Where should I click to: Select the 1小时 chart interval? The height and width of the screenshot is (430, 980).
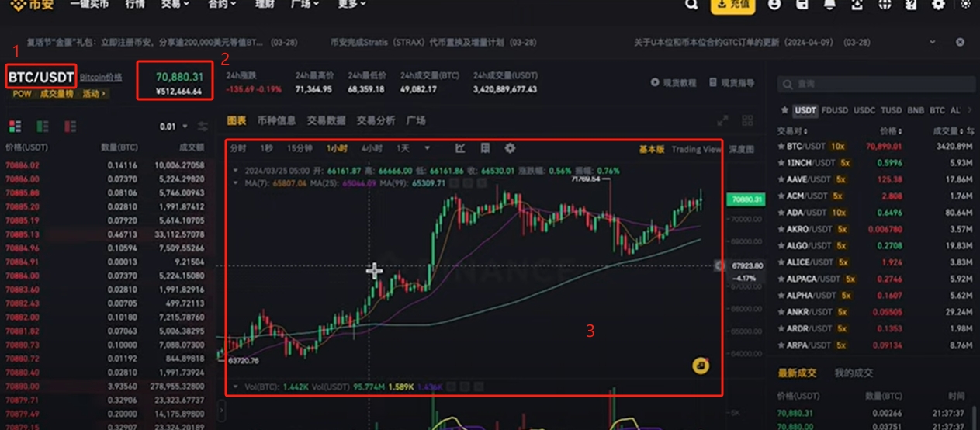(337, 148)
